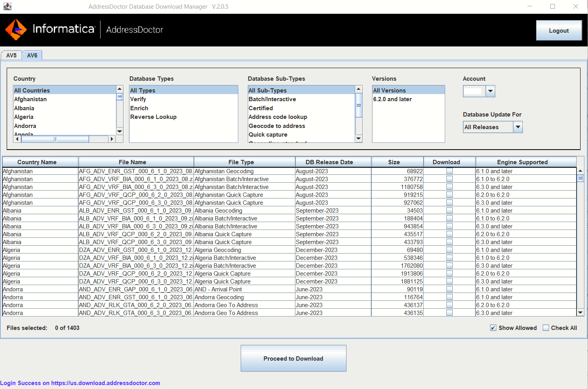Screen dimensions: 588x389
Task: Click login success status link text
Action: (x=80, y=383)
